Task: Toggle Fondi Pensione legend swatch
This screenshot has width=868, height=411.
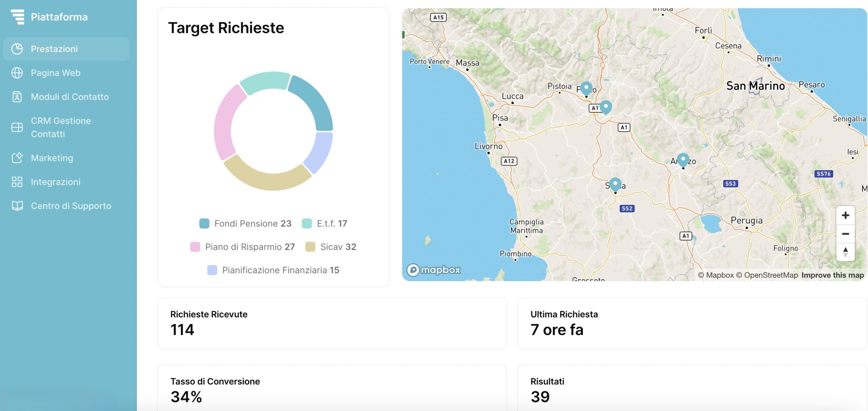Action: point(204,224)
